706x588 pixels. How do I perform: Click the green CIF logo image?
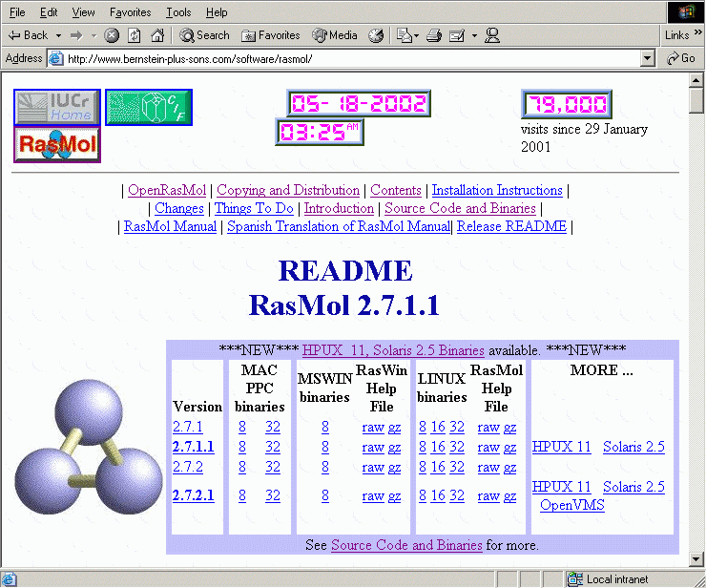(149, 107)
